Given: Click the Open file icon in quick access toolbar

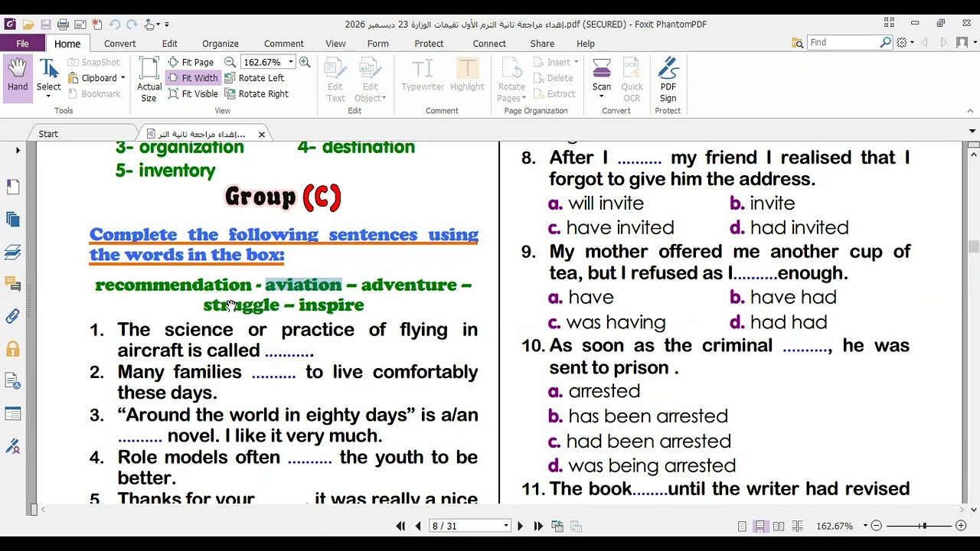Looking at the screenshot, I should tap(28, 24).
